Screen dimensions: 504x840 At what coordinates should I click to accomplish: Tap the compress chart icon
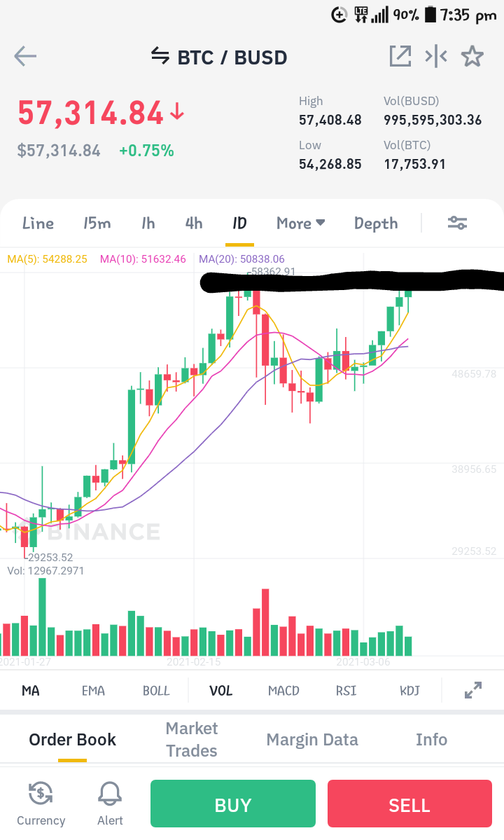pyautogui.click(x=436, y=56)
